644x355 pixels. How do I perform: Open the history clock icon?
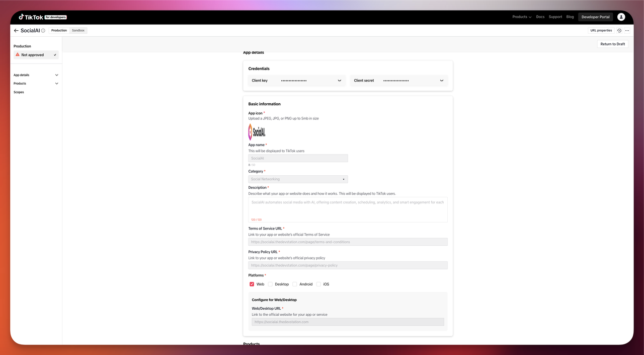point(619,31)
